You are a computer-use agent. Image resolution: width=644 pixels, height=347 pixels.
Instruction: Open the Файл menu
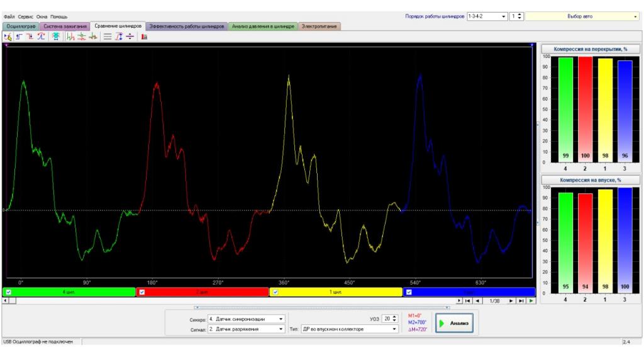(9, 17)
